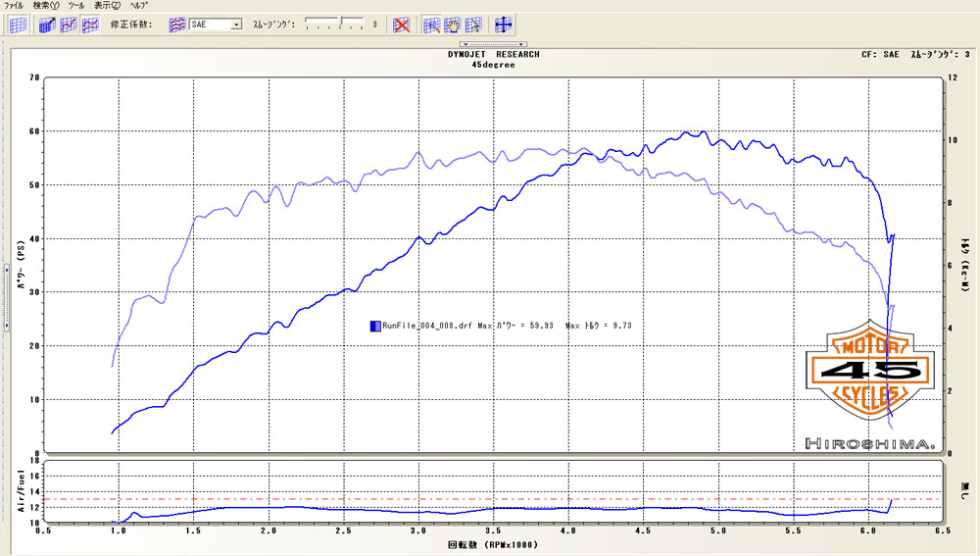Open the ツール (Tools) menu
Image resolution: width=980 pixels, height=556 pixels.
coord(75,5)
